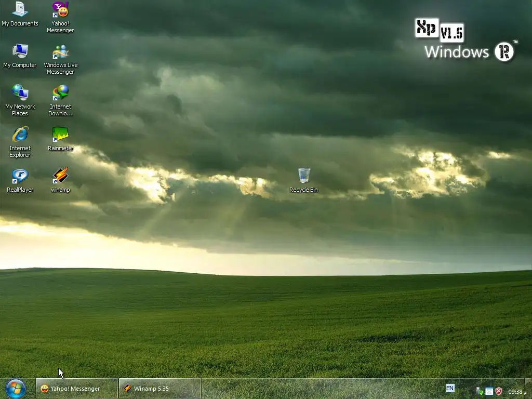532x399 pixels.
Task: Select the Rainmeter desktop shortcut
Action: click(60, 138)
